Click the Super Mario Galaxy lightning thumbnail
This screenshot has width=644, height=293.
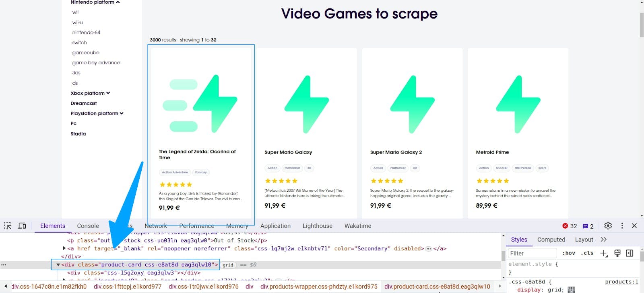pyautogui.click(x=307, y=104)
